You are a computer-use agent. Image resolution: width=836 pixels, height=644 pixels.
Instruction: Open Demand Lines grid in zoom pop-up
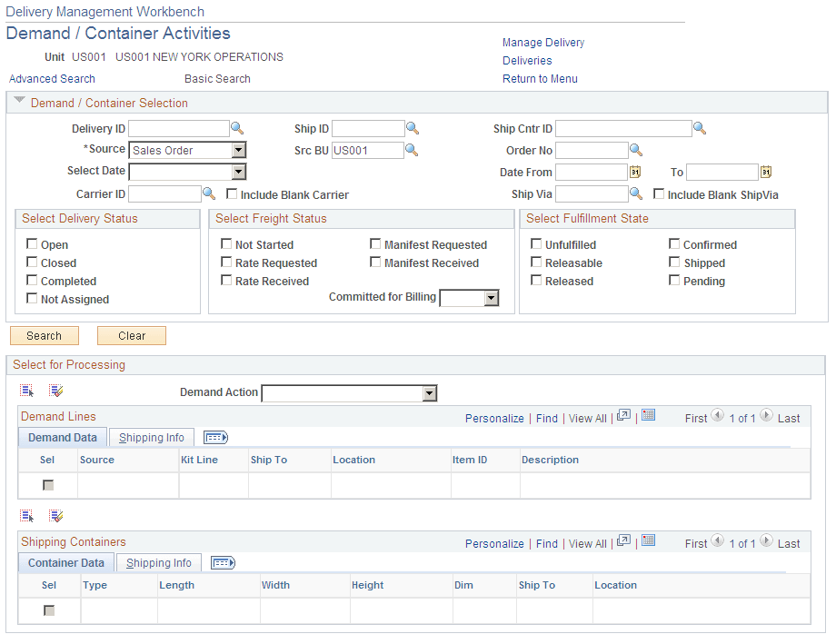pyautogui.click(x=622, y=417)
